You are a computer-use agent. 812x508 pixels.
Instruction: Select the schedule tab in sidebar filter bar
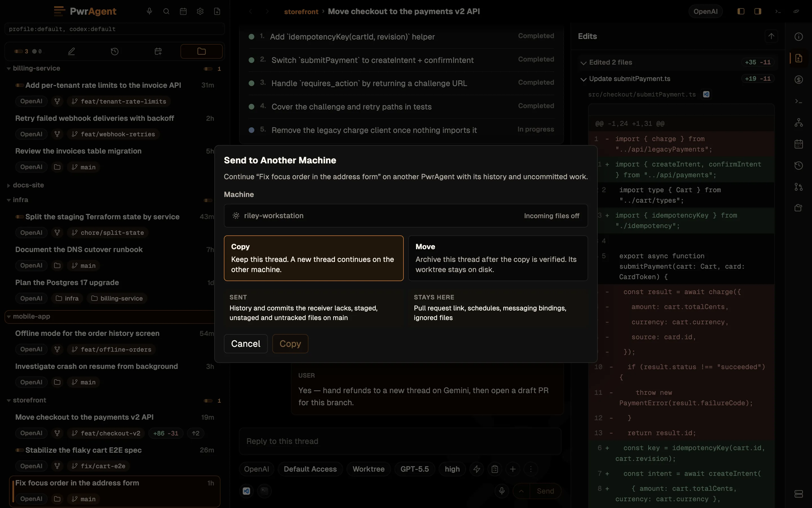[158, 51]
